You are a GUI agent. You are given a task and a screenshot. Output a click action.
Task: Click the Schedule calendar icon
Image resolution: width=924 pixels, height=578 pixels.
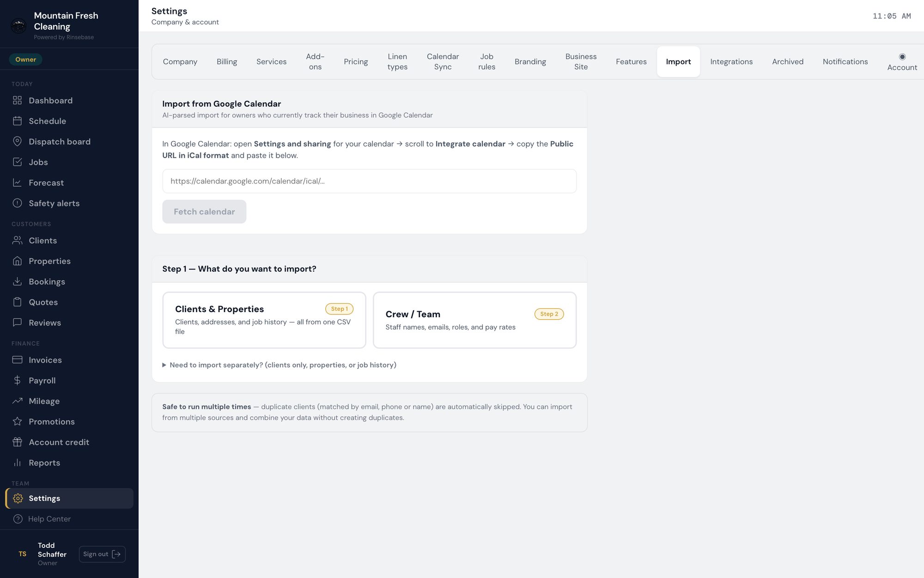pyautogui.click(x=17, y=121)
